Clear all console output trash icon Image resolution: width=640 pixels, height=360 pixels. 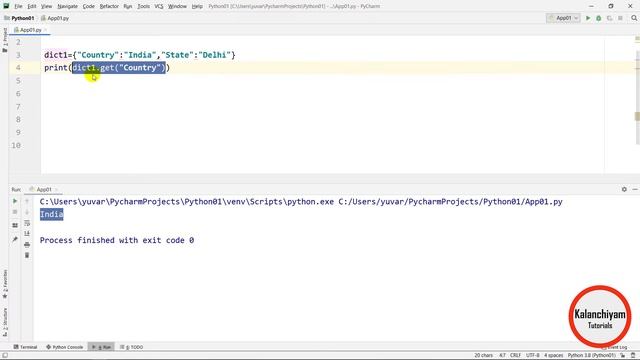point(27,255)
